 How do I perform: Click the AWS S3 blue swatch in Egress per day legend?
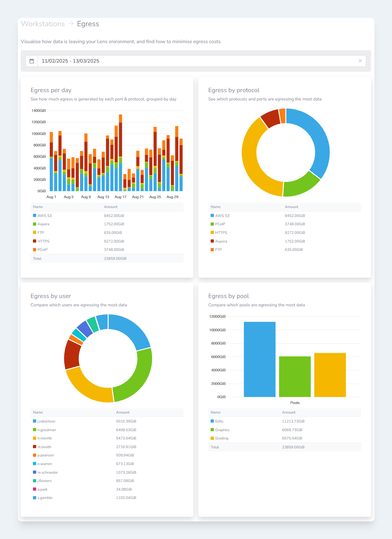point(34,216)
